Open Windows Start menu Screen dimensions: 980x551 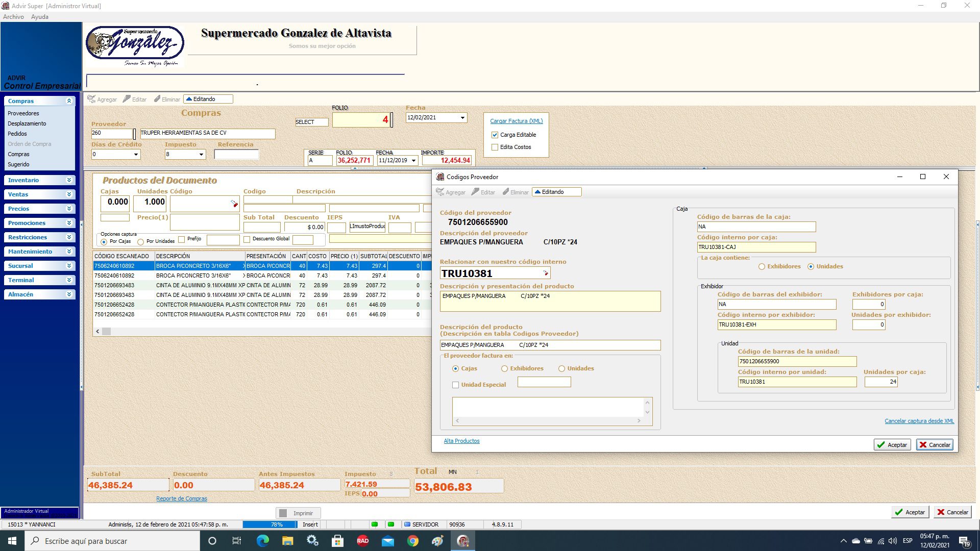click(12, 541)
